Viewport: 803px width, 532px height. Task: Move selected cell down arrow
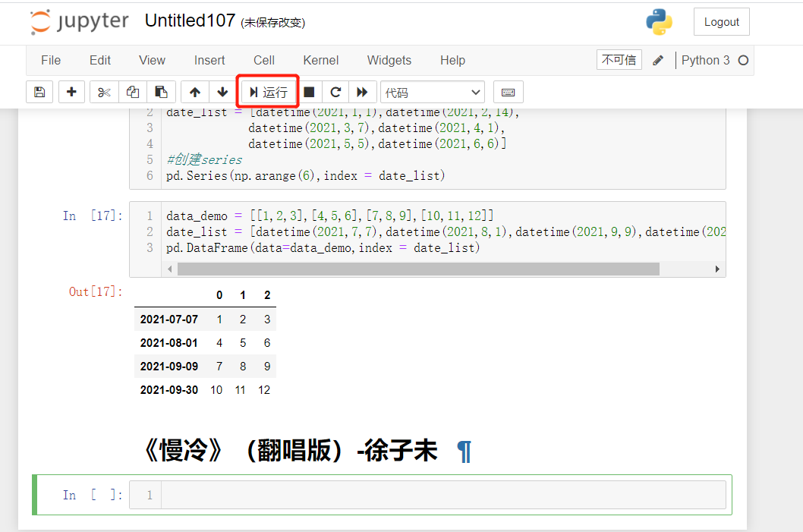[x=222, y=92]
